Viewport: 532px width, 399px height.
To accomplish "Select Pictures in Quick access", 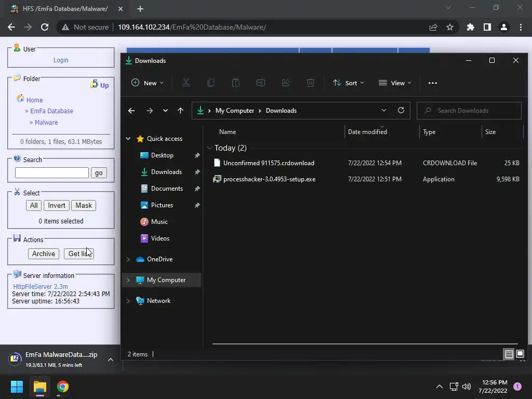I will (162, 205).
